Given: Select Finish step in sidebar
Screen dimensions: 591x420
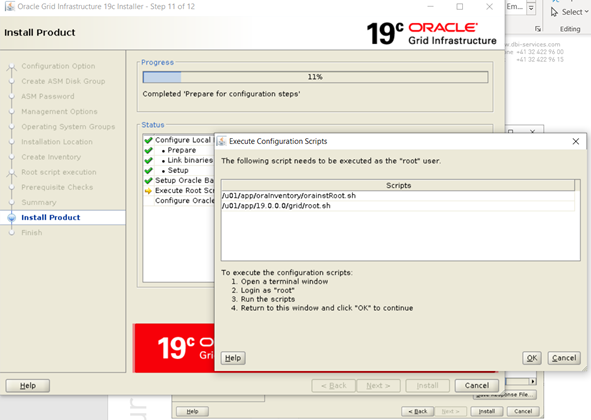Looking at the screenshot, I should [x=32, y=233].
